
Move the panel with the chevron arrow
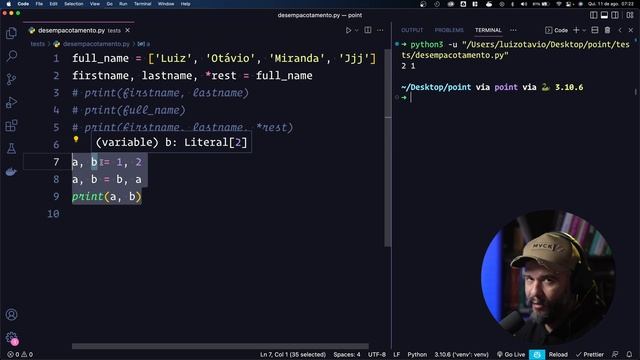click(620, 30)
